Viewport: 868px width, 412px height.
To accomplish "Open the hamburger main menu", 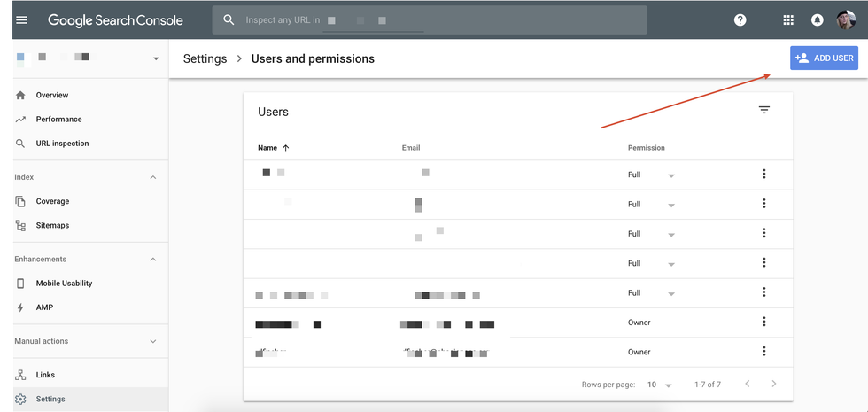I will pyautogui.click(x=22, y=19).
